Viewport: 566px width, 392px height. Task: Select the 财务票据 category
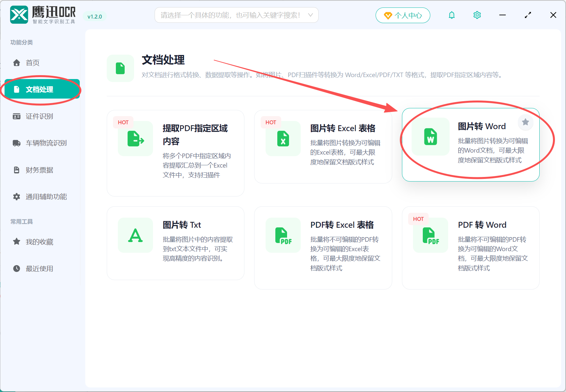pos(39,170)
